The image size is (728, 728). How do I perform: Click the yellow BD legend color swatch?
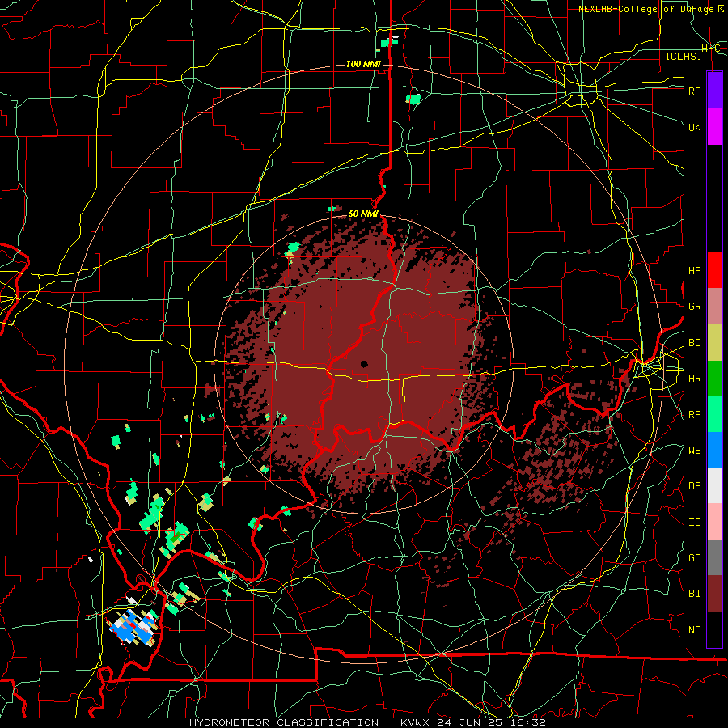(714, 343)
